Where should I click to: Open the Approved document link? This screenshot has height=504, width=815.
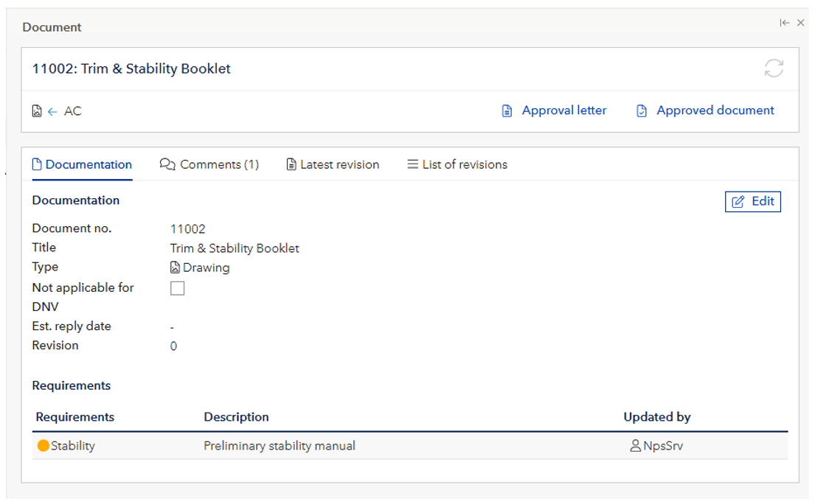point(715,111)
